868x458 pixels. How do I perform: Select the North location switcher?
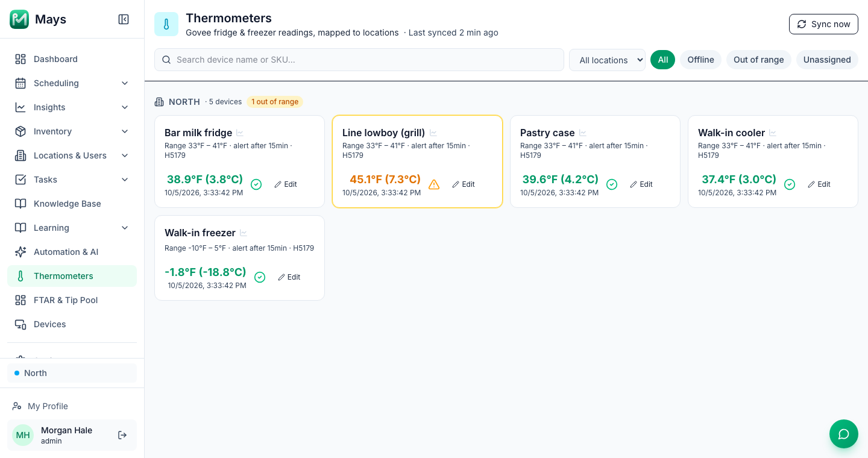tap(72, 373)
